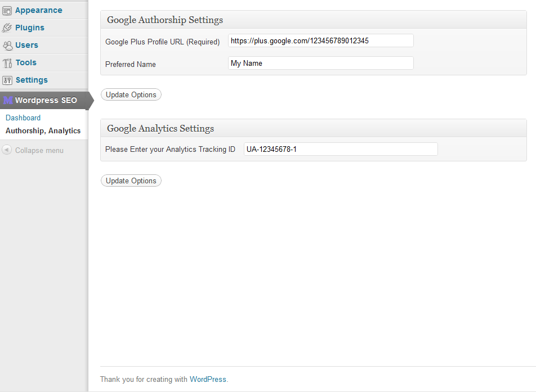This screenshot has width=536, height=392.
Task: Click the Appearance menu icon
Action: 7,11
